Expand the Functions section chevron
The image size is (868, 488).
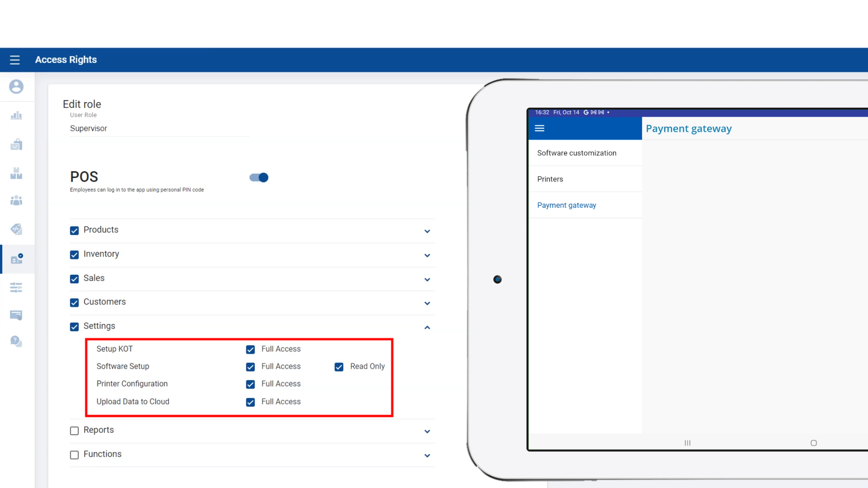[x=427, y=455]
